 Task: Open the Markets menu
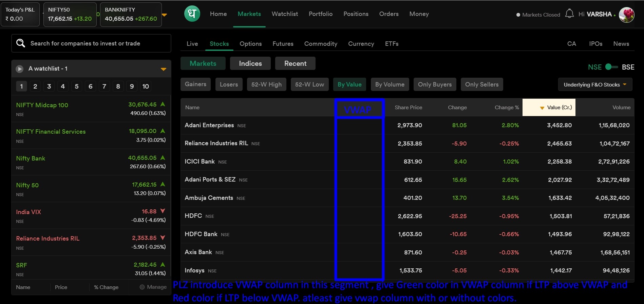[x=249, y=14]
